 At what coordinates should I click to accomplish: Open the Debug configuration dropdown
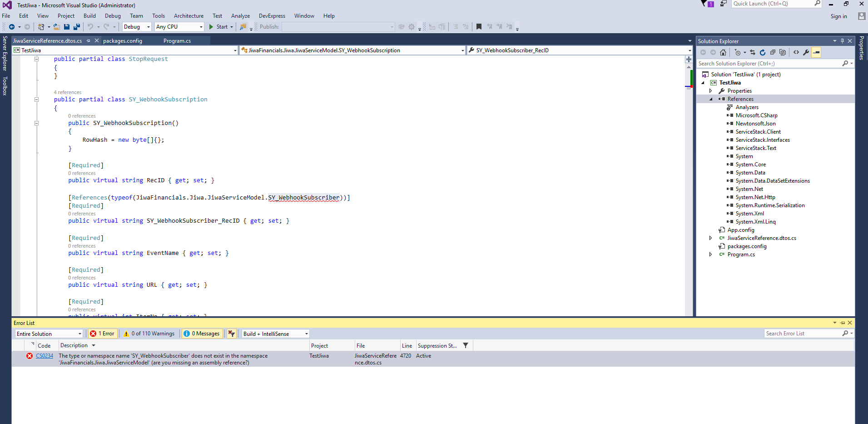137,27
